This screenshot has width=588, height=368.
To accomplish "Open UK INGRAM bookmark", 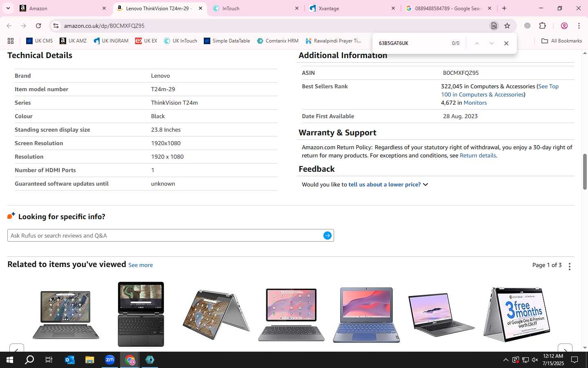I will click(x=111, y=41).
